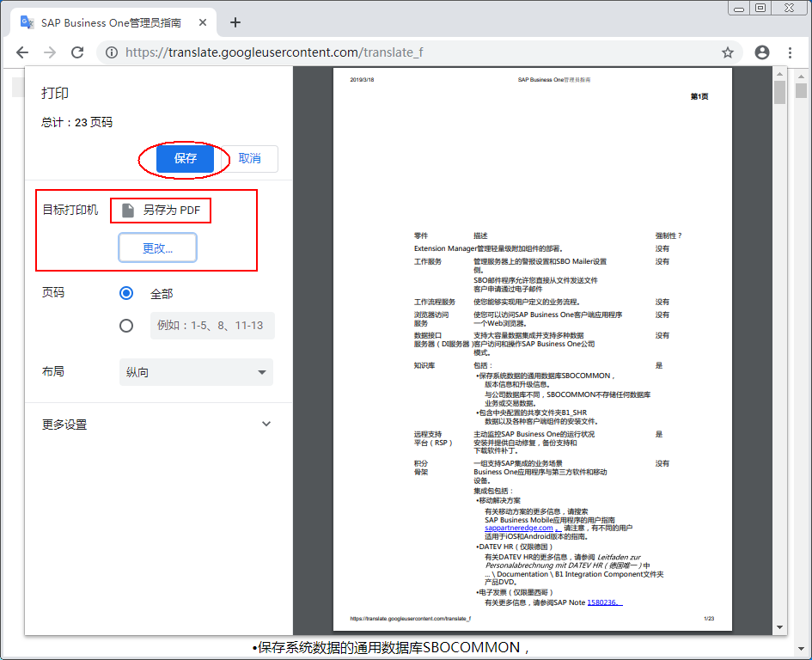Click the browser forward arrow

[50, 52]
